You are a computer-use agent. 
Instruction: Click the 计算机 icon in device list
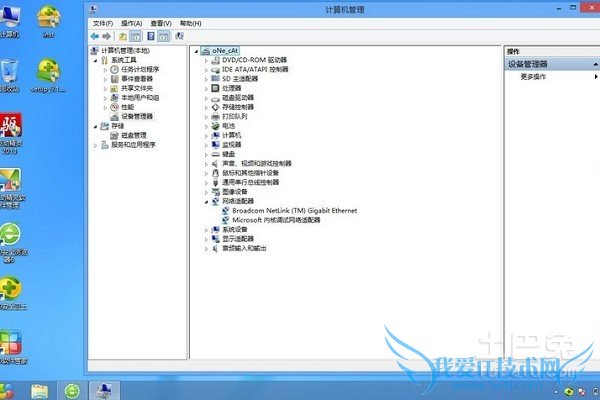click(x=215, y=136)
